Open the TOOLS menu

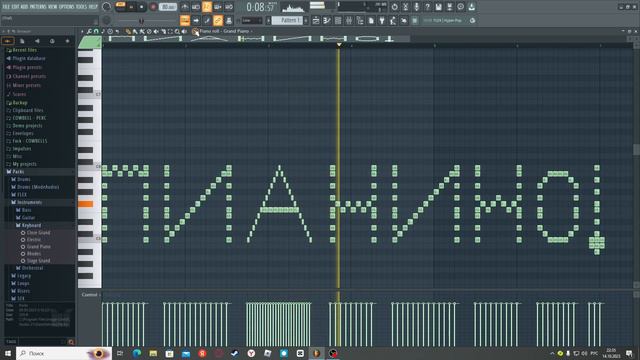(x=82, y=7)
